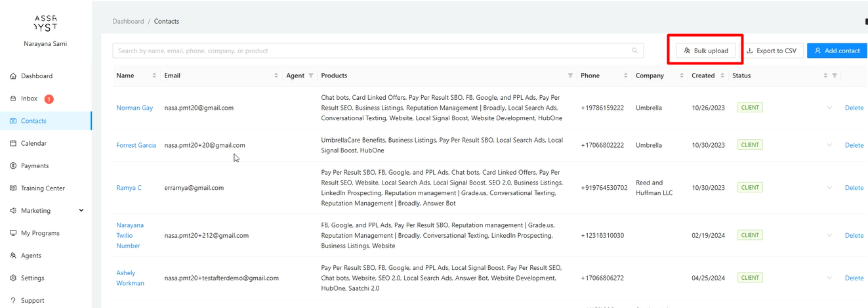
Task: Expand the Marketing submenu
Action: (x=81, y=211)
